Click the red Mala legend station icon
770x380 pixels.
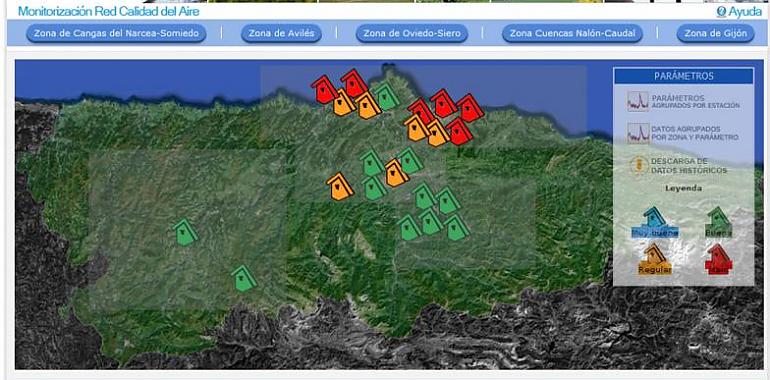tap(718, 259)
